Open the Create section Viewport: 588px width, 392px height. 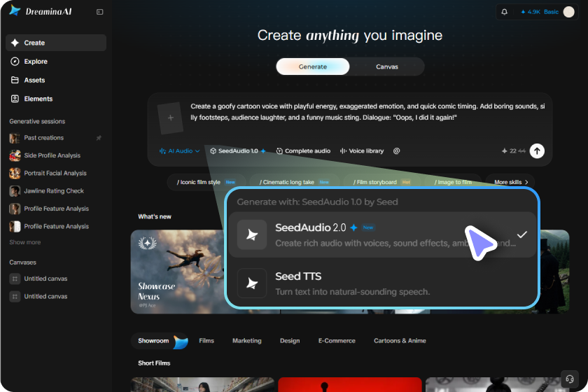pos(56,43)
